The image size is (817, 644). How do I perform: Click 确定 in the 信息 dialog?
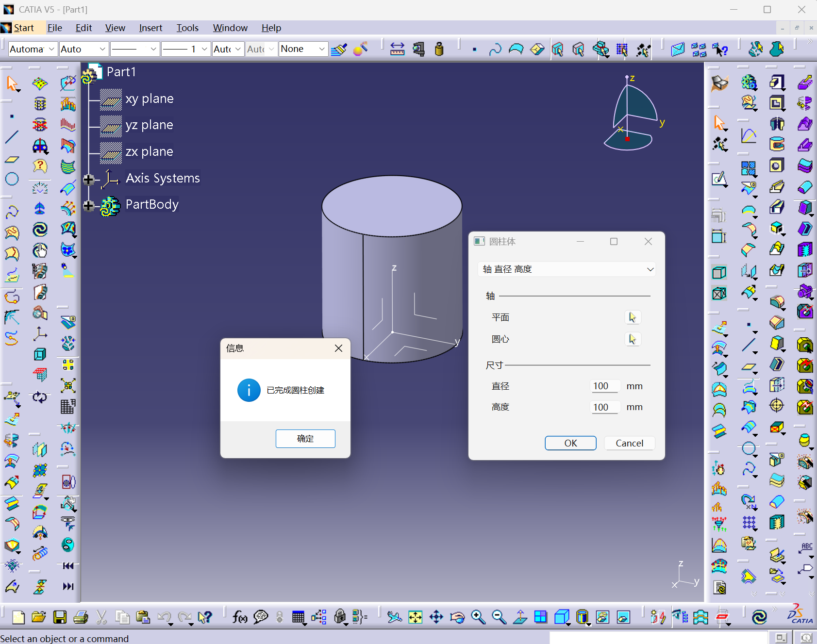pyautogui.click(x=305, y=439)
